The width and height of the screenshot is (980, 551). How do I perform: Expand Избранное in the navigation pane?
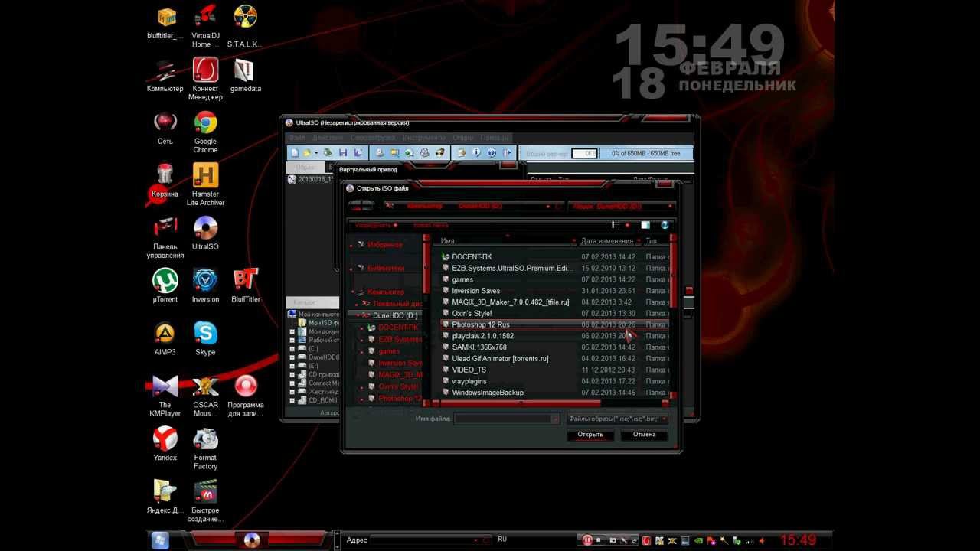351,245
